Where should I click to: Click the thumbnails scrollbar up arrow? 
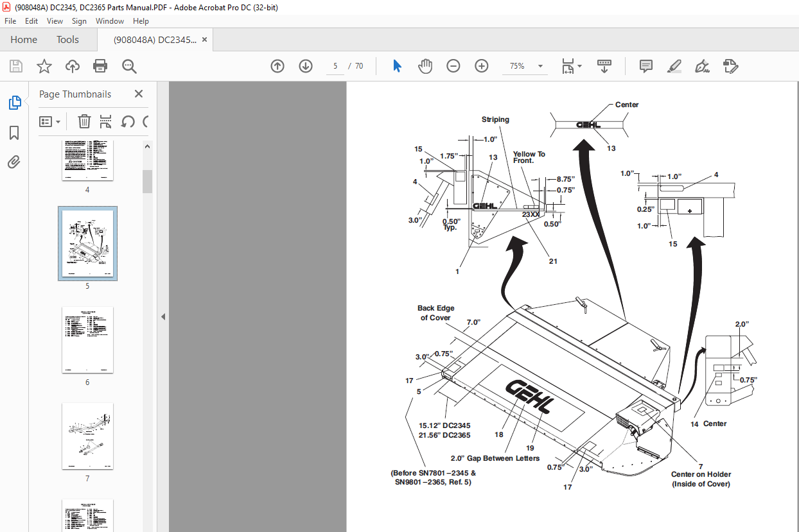[x=147, y=146]
